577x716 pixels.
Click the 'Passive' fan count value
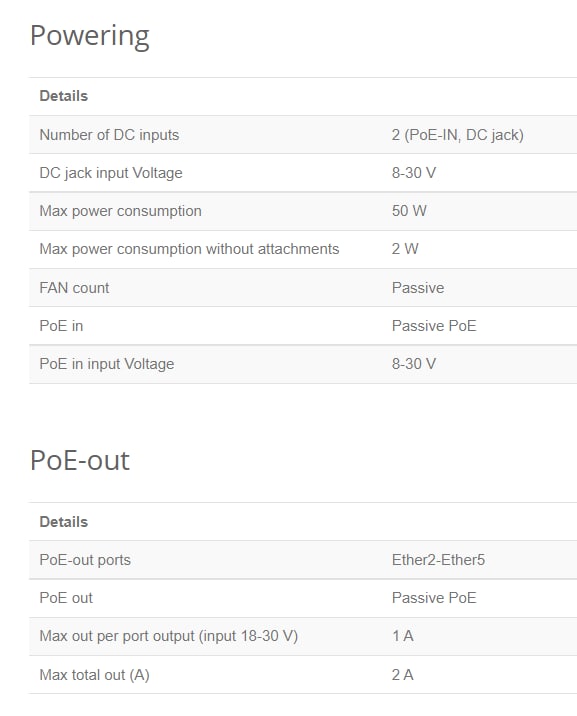click(418, 288)
